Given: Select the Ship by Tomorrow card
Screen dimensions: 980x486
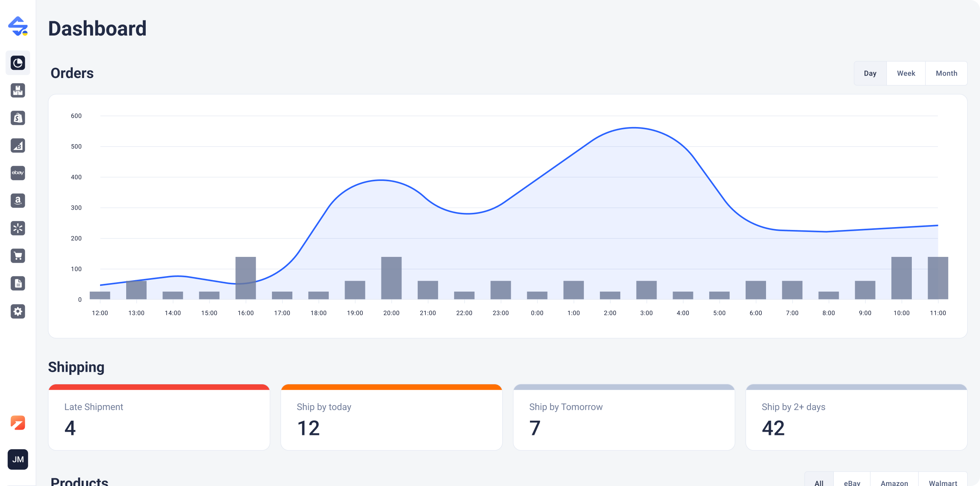Looking at the screenshot, I should [x=624, y=417].
